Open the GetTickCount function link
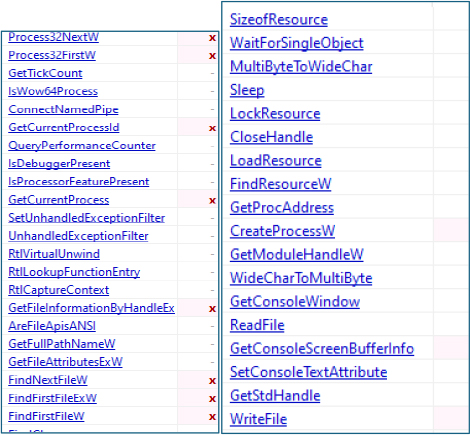 45,73
